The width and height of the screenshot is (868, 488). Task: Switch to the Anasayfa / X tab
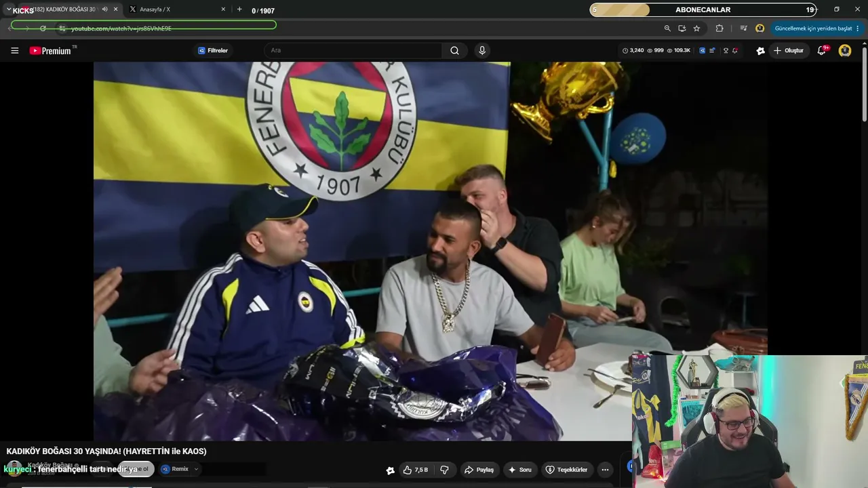pos(176,9)
